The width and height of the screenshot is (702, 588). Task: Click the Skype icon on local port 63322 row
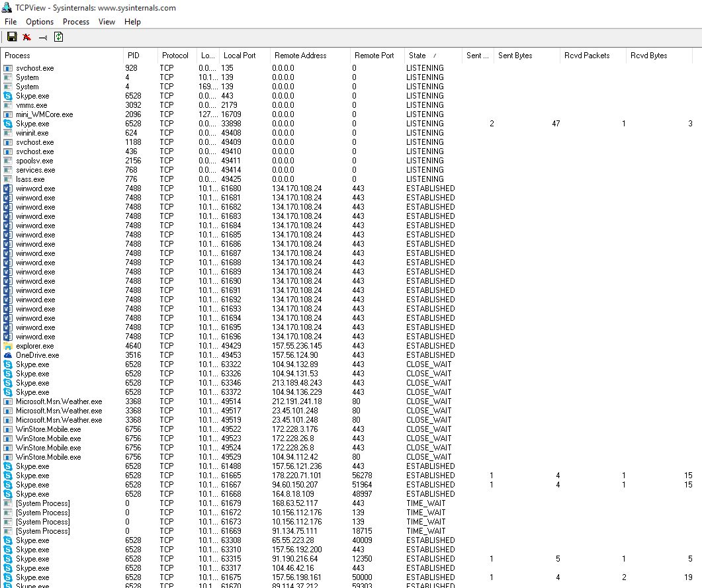tap(8, 364)
